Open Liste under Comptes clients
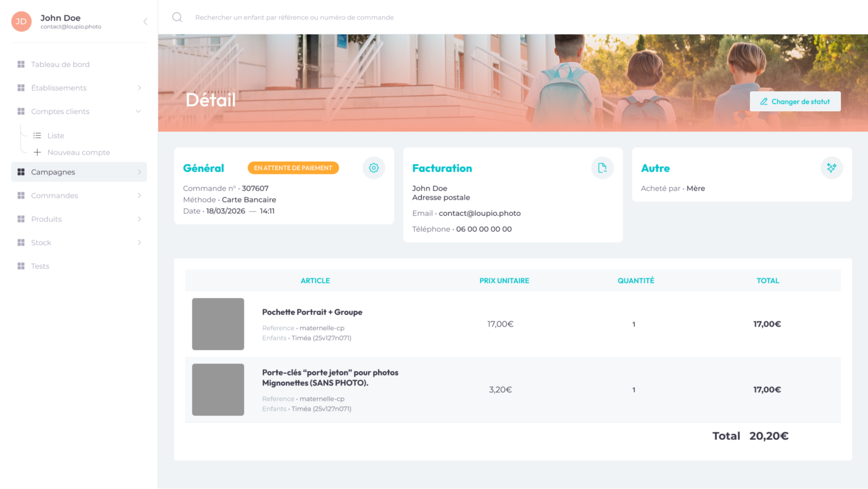The width and height of the screenshot is (868, 489). [x=56, y=136]
